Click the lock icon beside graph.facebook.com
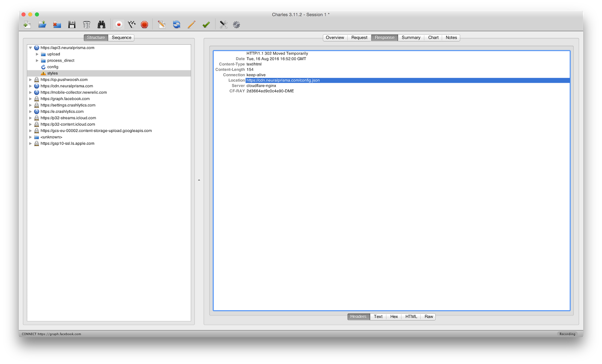This screenshot has width=602, height=364. (36, 99)
